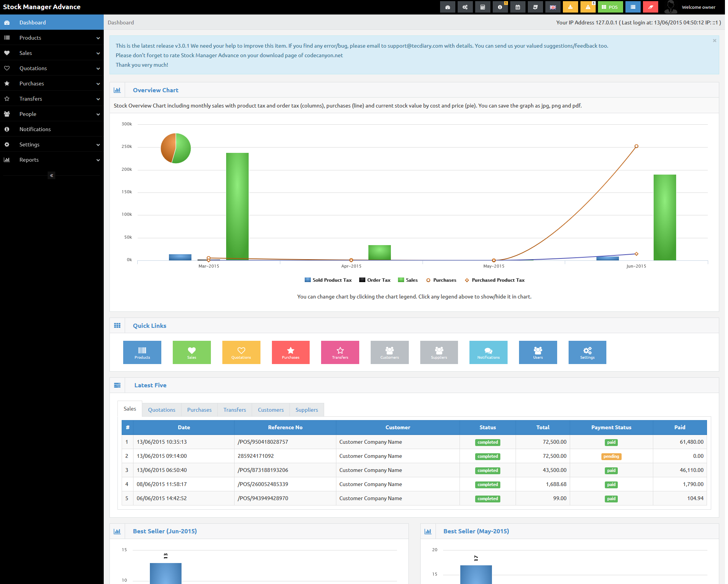
Task: Open the Products quick link tile
Action: pos(142,352)
